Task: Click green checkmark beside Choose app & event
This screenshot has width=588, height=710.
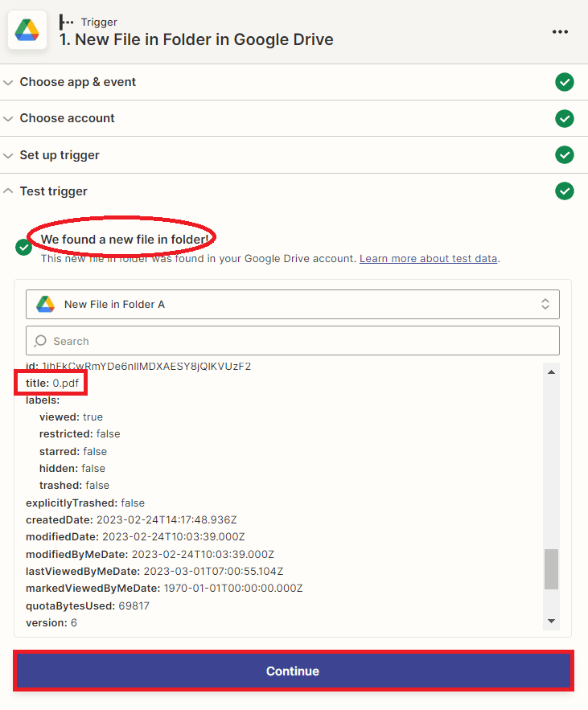Action: [565, 82]
